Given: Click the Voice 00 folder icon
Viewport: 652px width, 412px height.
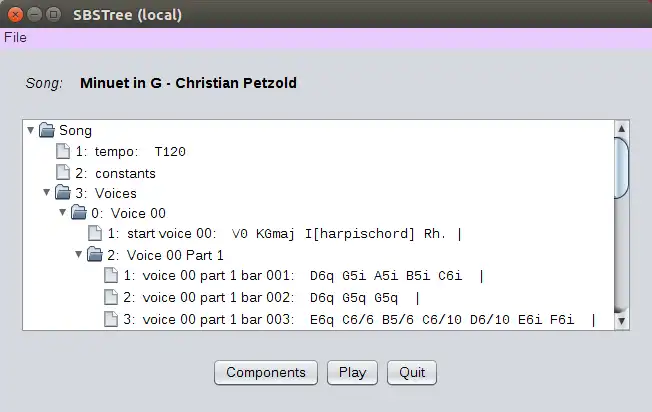Looking at the screenshot, I should tap(79, 213).
